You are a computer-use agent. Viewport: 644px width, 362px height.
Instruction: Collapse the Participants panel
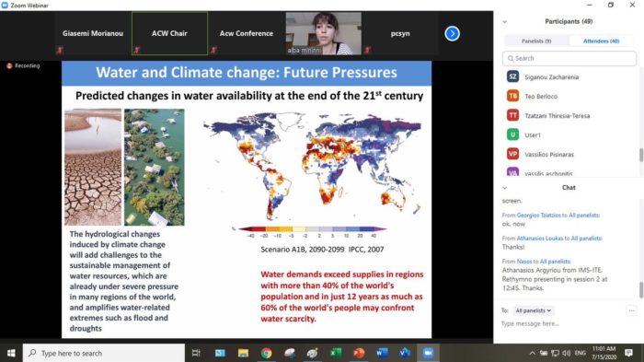505,22
